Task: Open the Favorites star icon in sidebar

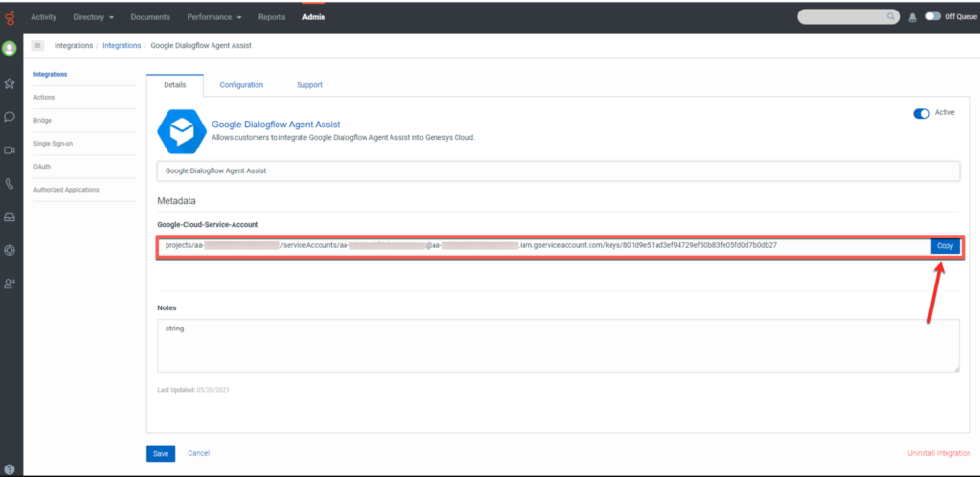Action: 10,83
